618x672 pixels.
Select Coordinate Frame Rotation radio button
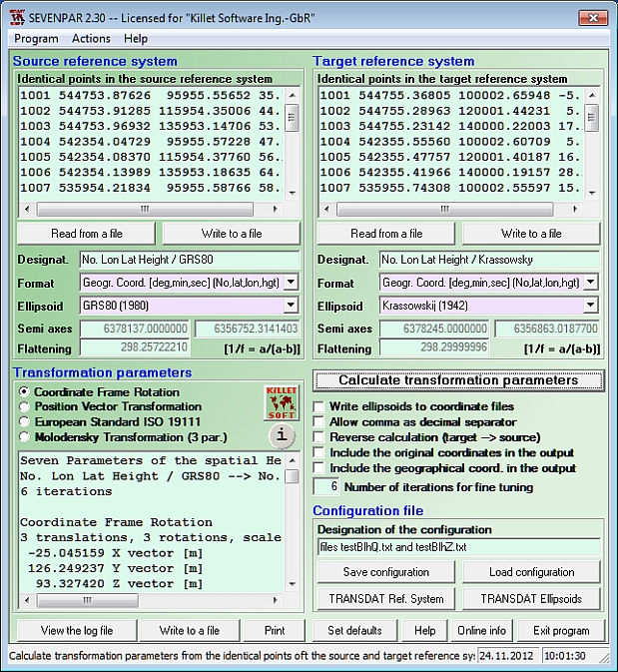(x=24, y=392)
